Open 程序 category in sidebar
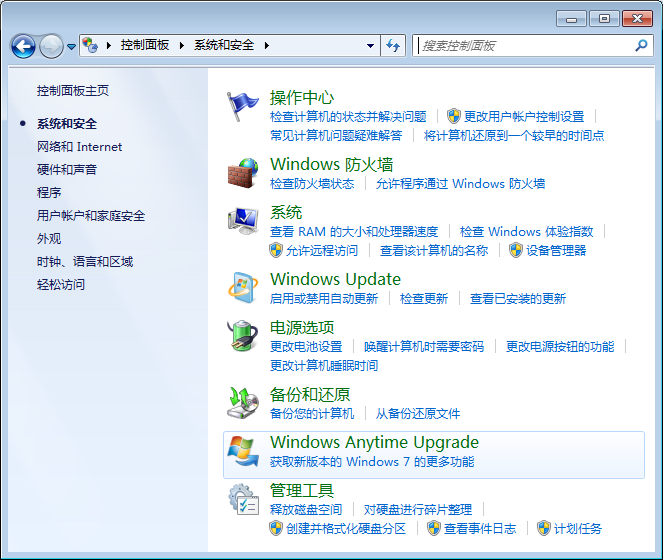 coord(49,192)
